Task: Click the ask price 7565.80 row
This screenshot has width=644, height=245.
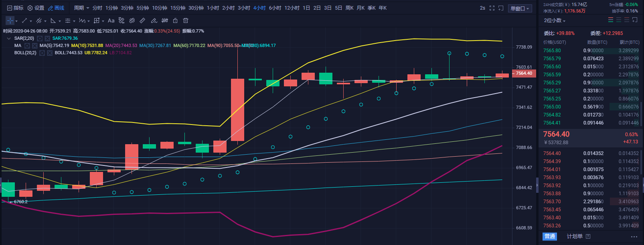Action: click(591, 51)
